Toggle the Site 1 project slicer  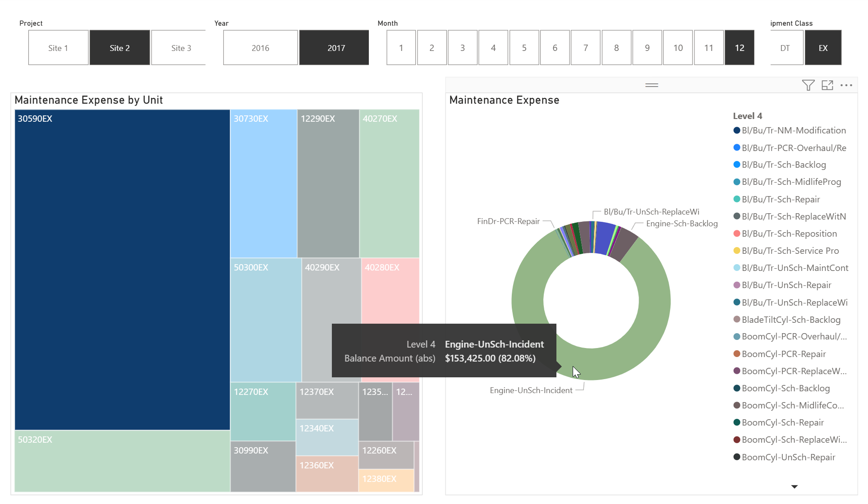(58, 48)
